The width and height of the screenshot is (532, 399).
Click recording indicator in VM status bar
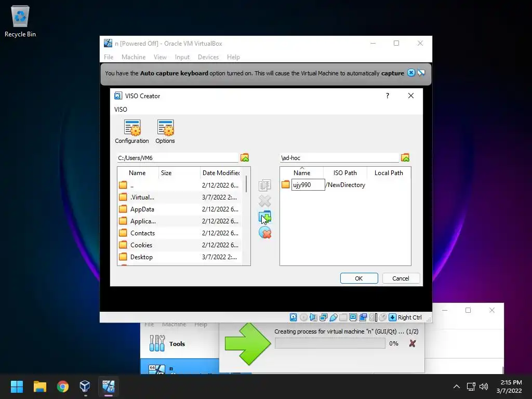click(x=363, y=317)
